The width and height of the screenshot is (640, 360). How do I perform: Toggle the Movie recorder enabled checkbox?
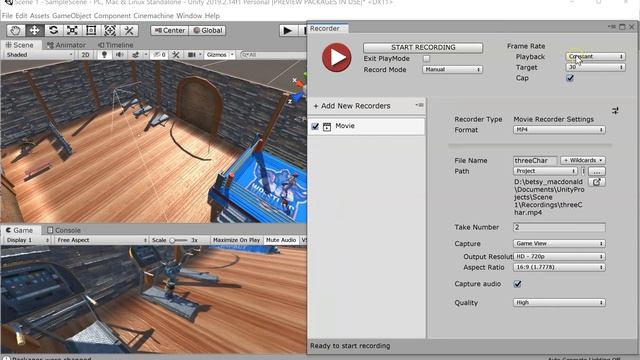[x=315, y=127]
